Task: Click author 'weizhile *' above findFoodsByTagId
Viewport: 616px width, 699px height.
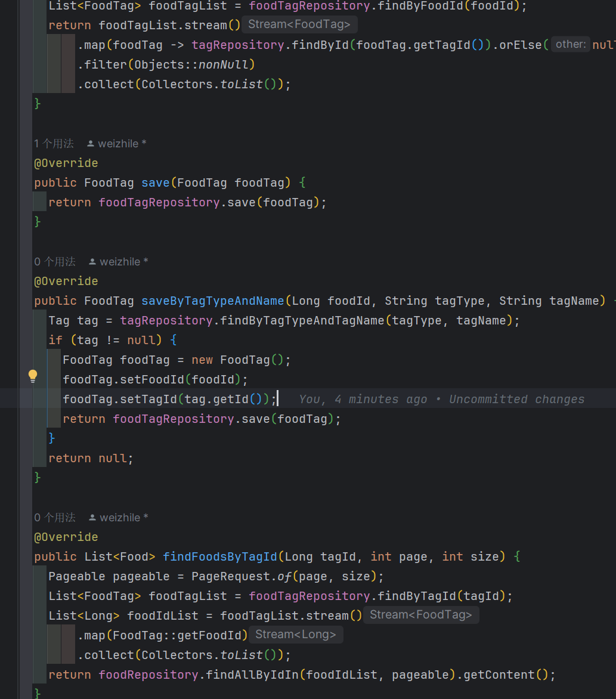Action: [124, 518]
